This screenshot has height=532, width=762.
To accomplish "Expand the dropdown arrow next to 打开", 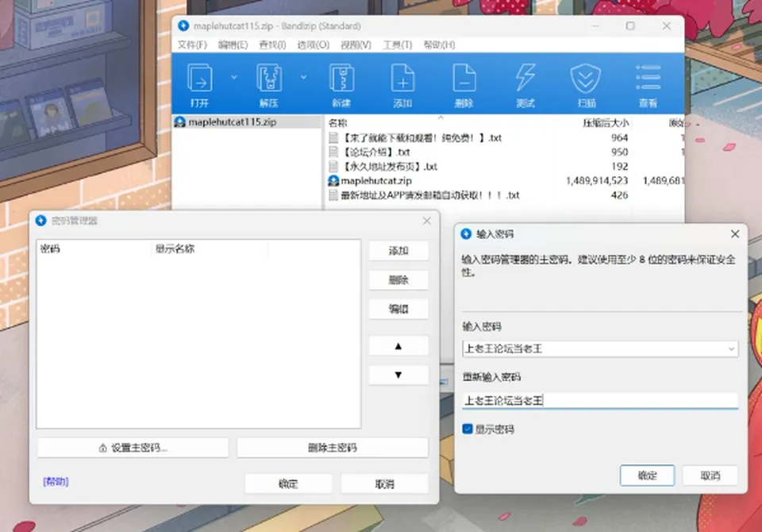I will click(x=234, y=77).
